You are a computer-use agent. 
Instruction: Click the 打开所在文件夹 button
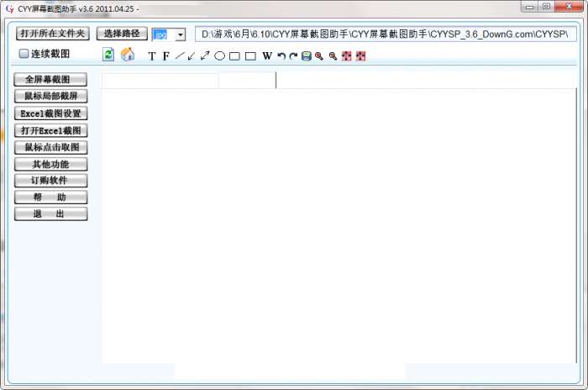(x=52, y=34)
